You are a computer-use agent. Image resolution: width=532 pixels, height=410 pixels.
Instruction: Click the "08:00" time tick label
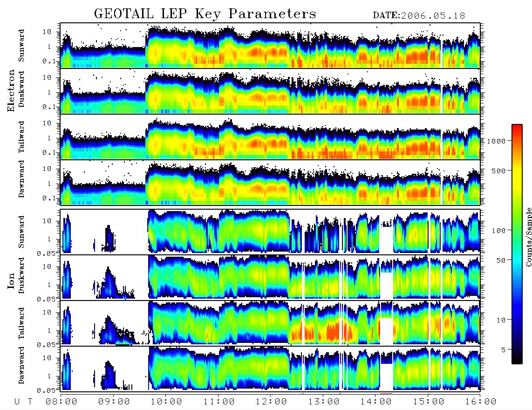click(x=61, y=402)
